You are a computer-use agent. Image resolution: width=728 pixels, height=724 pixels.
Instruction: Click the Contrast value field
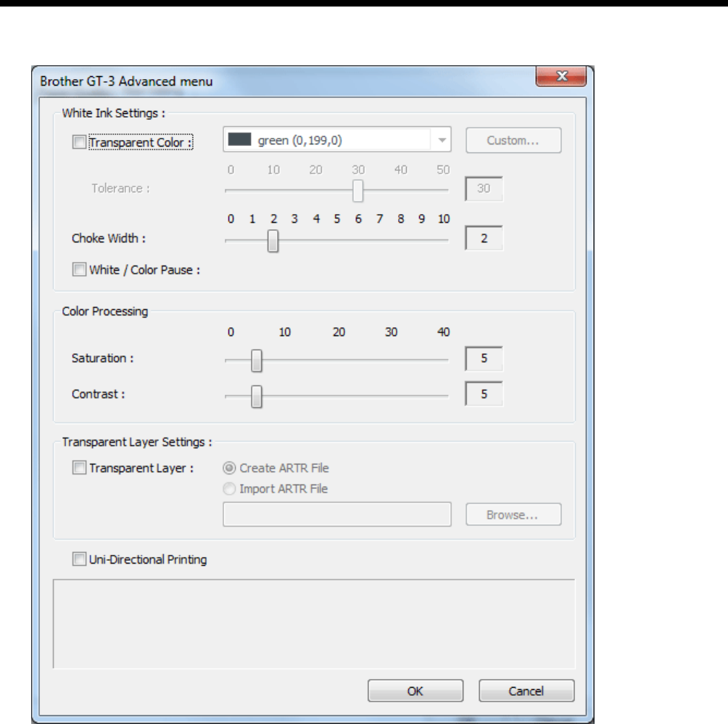(x=484, y=394)
